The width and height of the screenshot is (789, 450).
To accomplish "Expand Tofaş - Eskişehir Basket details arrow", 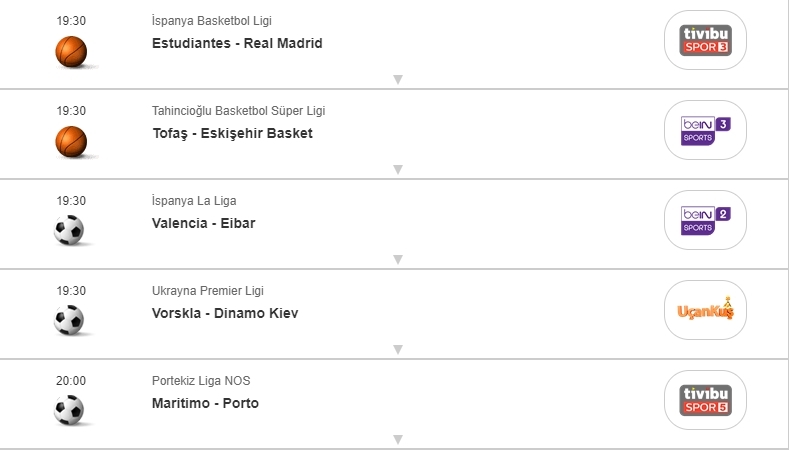I will [397, 169].
